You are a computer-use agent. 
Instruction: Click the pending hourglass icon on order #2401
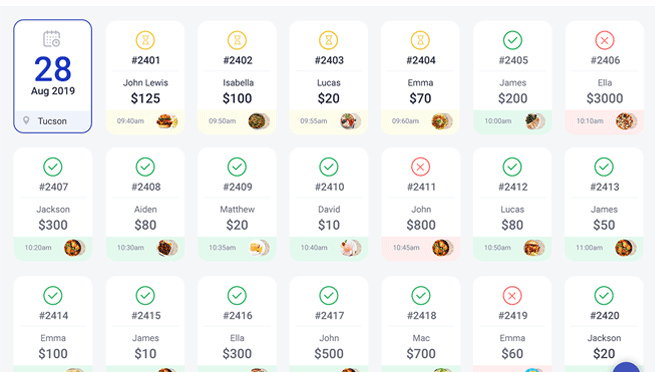[145, 40]
